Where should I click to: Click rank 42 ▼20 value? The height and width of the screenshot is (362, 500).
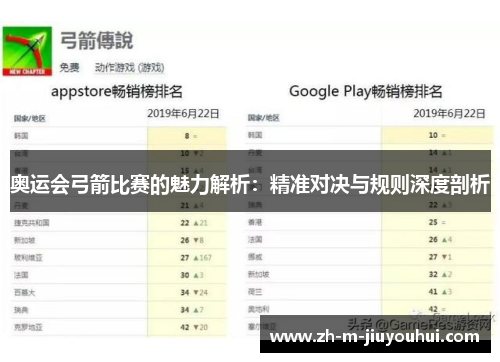(x=194, y=327)
